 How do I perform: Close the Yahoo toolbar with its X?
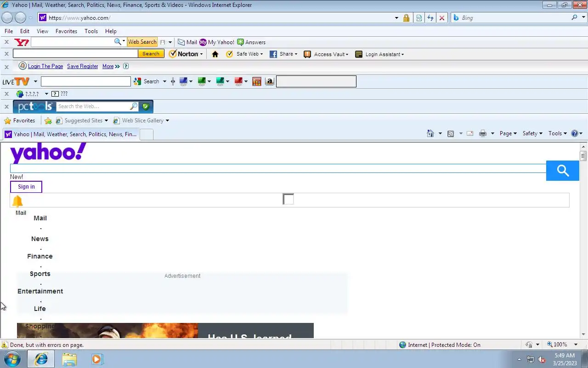pos(6,42)
